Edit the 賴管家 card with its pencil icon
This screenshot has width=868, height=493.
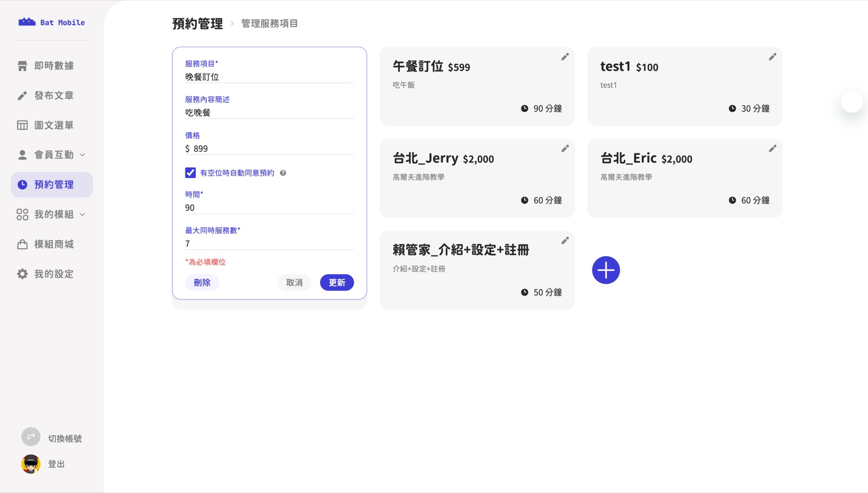[565, 241]
